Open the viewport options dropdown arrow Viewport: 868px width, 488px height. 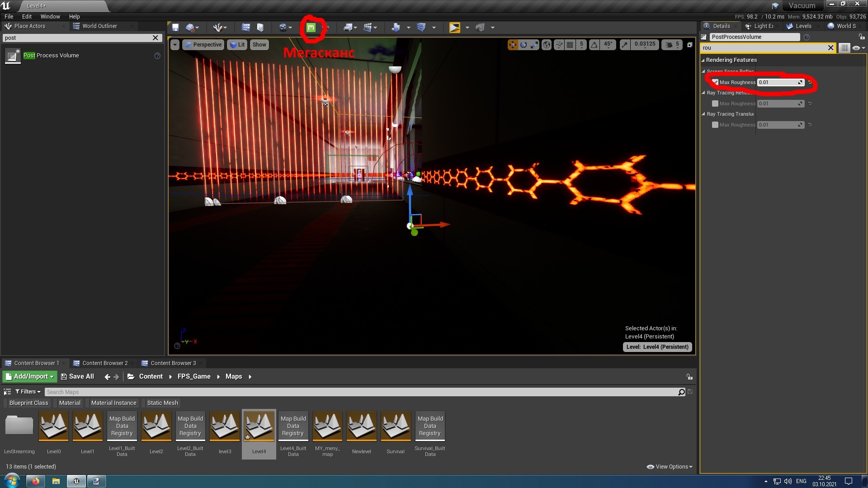(x=175, y=45)
